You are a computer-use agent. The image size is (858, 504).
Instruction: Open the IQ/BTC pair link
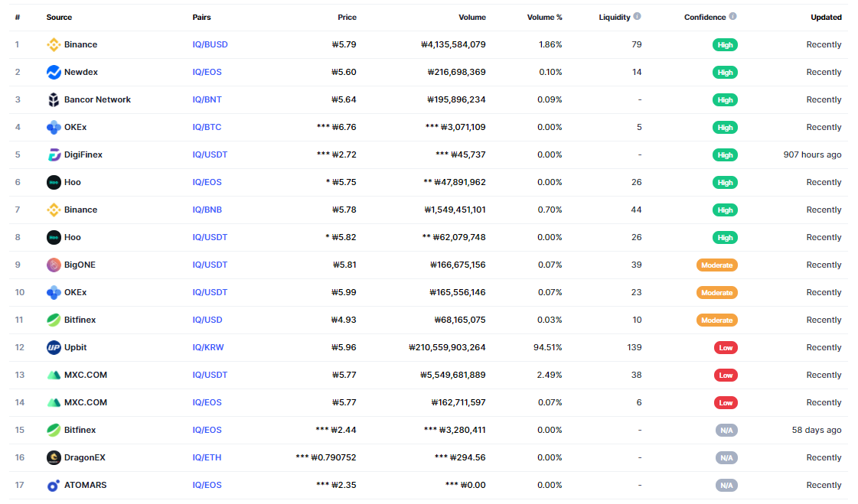(x=207, y=128)
